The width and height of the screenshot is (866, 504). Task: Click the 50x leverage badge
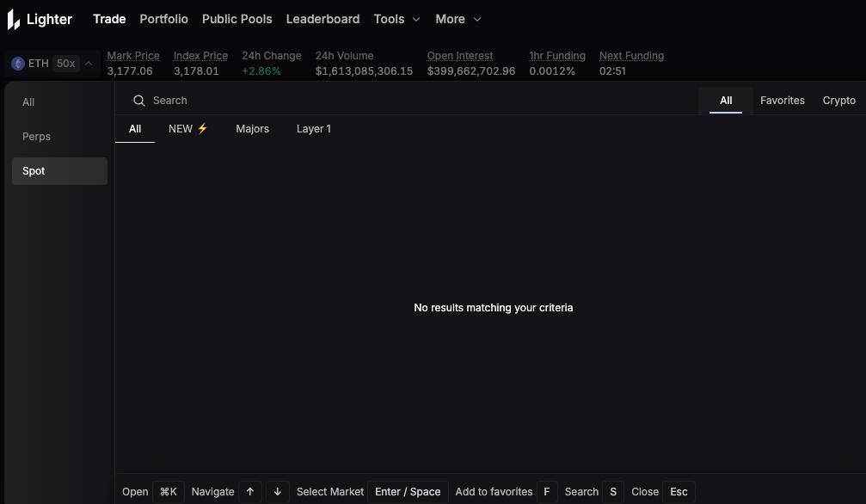(65, 64)
